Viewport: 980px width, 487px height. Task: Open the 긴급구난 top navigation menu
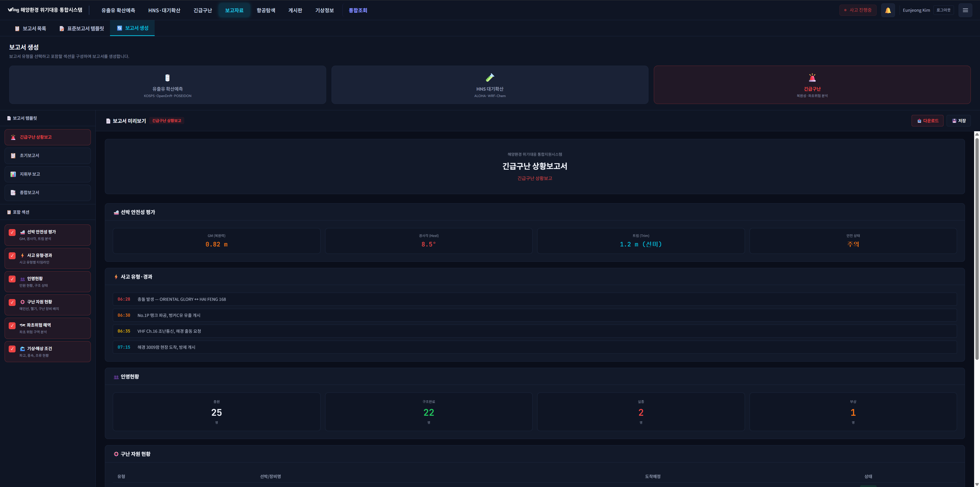pyautogui.click(x=202, y=10)
